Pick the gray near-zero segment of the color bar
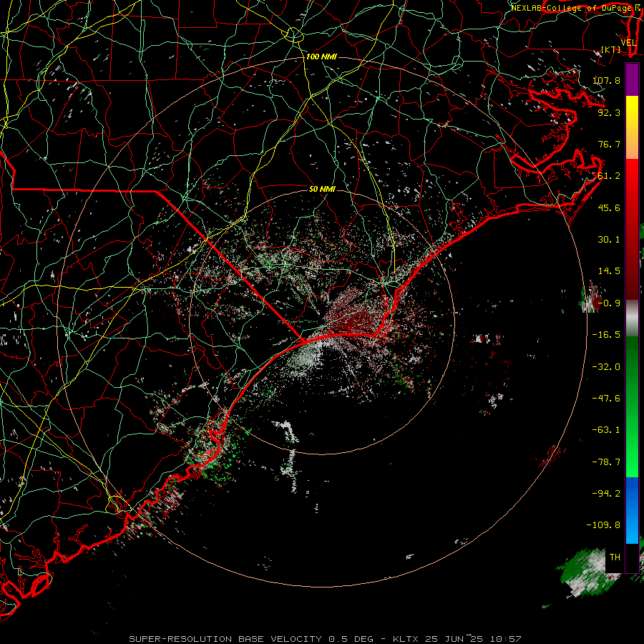644x644 pixels. pyautogui.click(x=632, y=318)
